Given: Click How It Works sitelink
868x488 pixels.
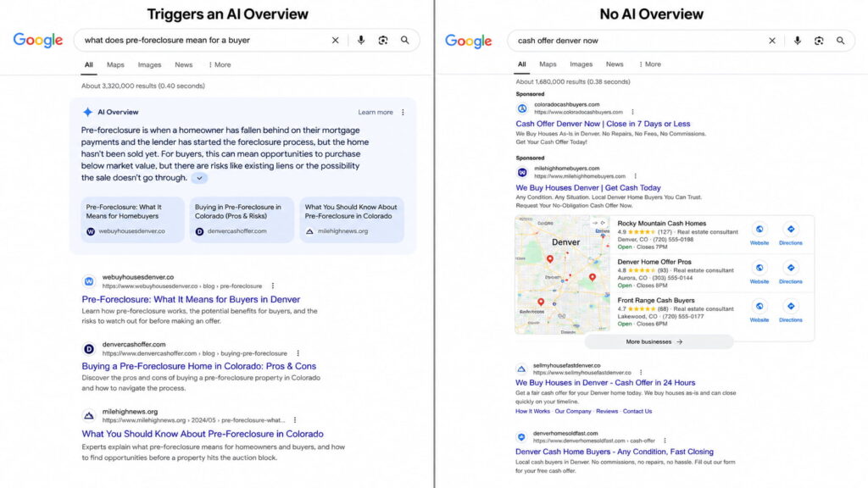Looking at the screenshot, I should click(x=532, y=412).
